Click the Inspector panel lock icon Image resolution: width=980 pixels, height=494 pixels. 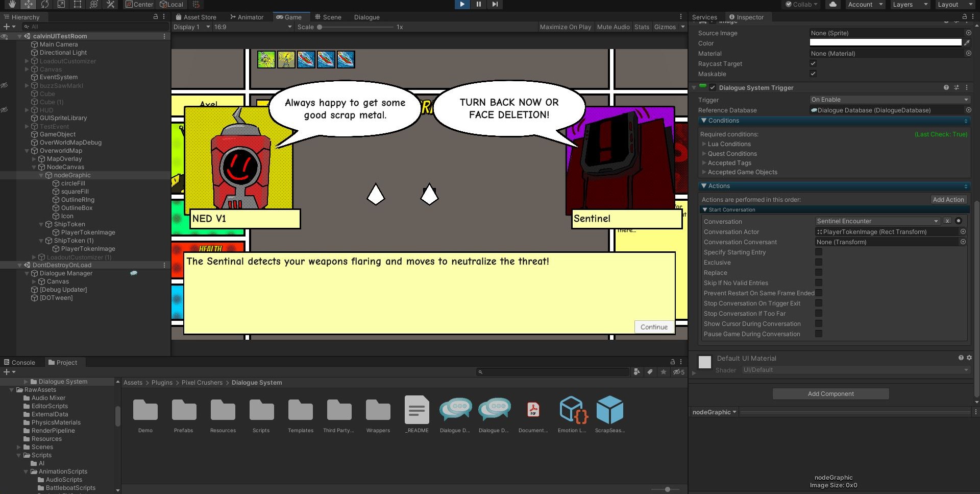[965, 17]
